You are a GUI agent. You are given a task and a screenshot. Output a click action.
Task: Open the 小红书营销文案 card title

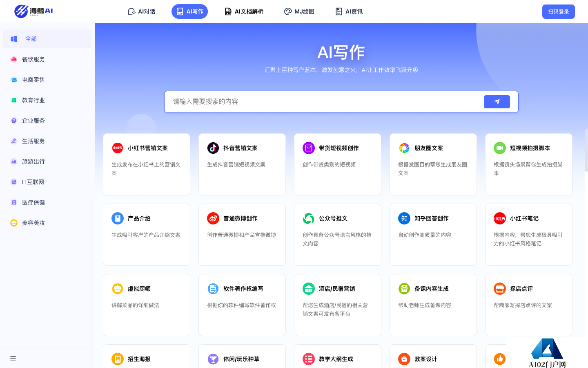tap(148, 148)
